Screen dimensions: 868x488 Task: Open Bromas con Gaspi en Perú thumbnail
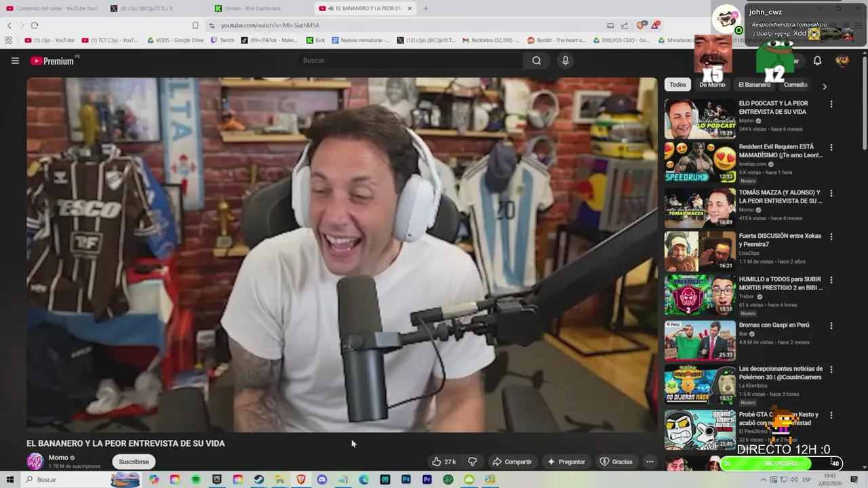click(x=700, y=340)
